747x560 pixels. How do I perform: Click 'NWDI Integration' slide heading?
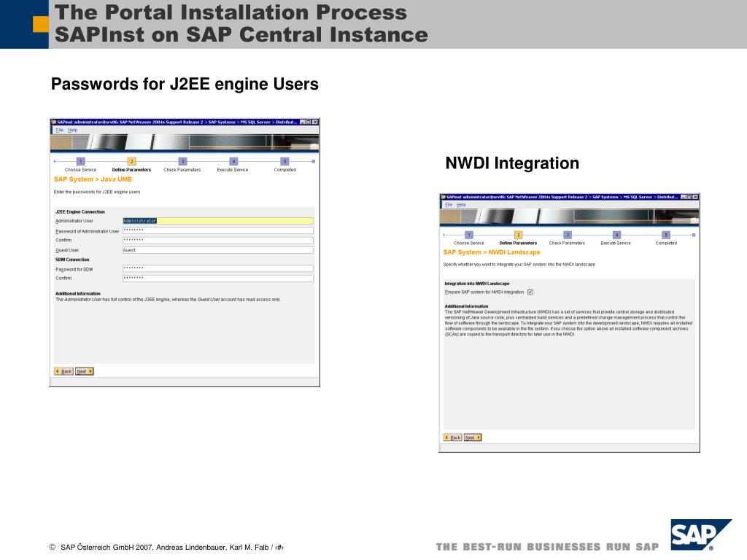(512, 163)
